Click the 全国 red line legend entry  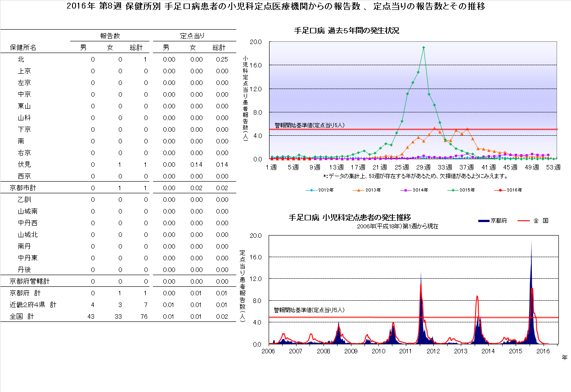(x=525, y=221)
